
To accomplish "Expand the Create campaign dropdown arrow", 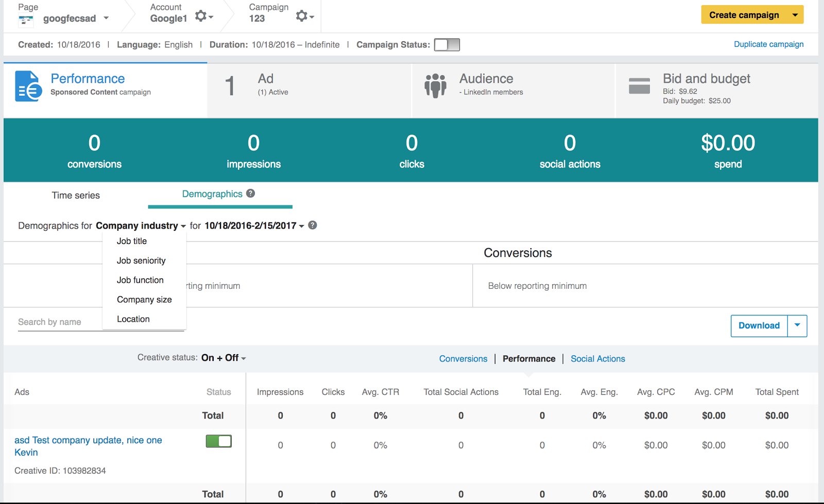I will (795, 15).
